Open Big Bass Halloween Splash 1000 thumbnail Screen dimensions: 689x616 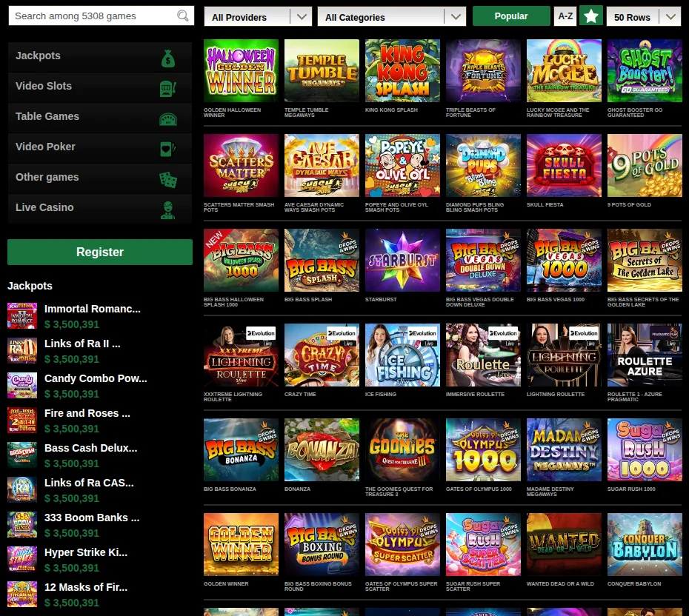pyautogui.click(x=241, y=261)
